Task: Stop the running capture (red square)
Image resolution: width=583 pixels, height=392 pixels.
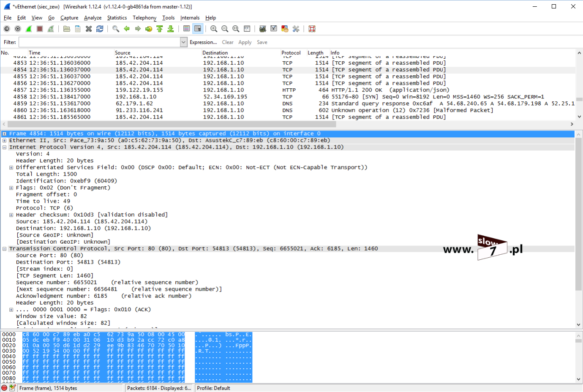Action: 40,29
